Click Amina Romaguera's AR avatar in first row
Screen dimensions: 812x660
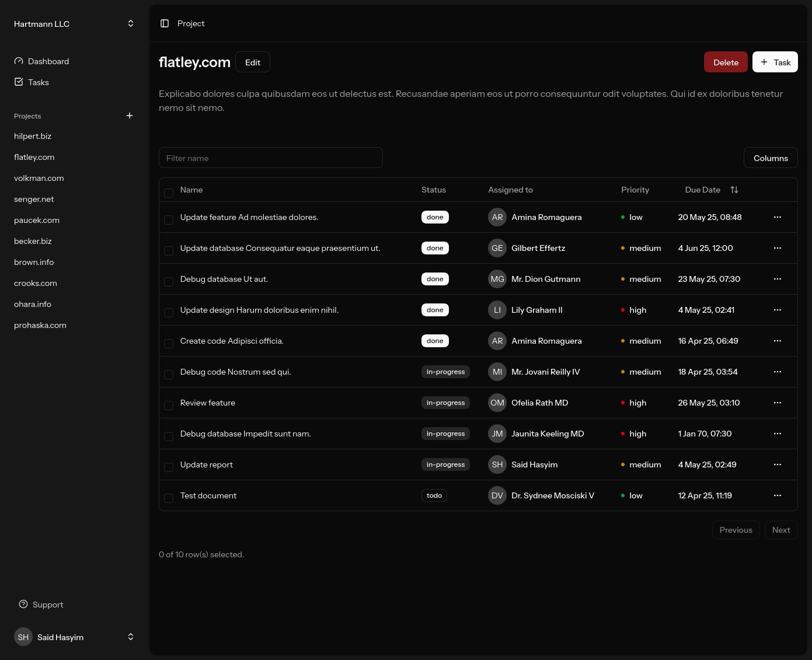coord(497,217)
